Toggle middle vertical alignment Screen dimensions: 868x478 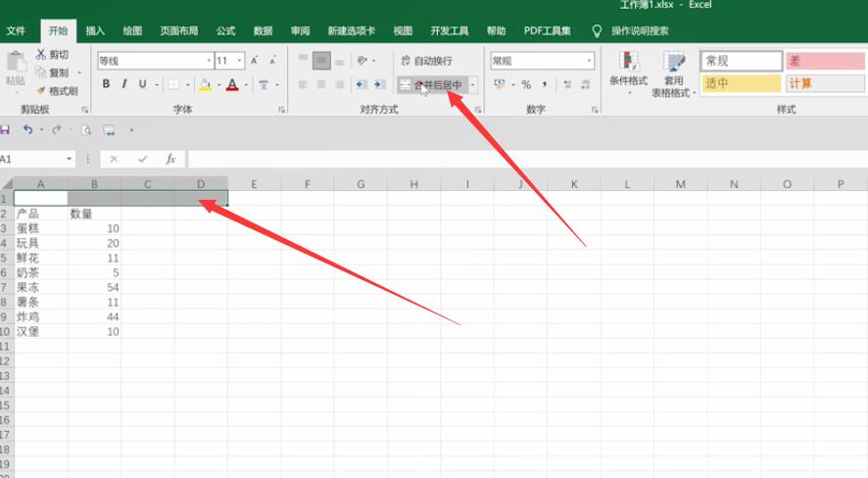click(321, 61)
